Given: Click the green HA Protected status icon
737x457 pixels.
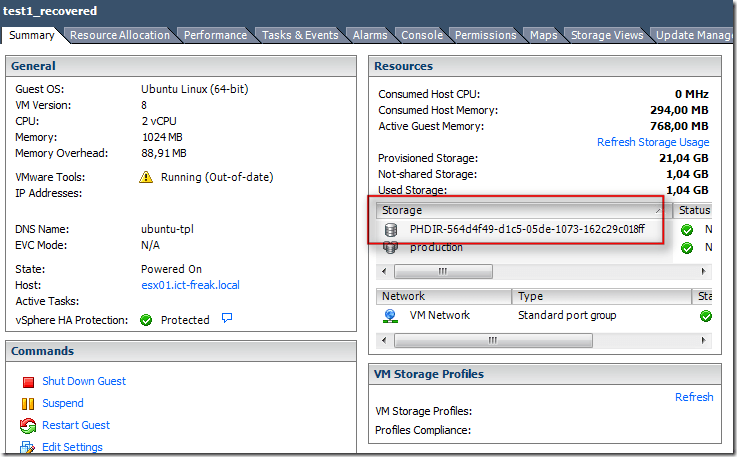Looking at the screenshot, I should (x=146, y=320).
